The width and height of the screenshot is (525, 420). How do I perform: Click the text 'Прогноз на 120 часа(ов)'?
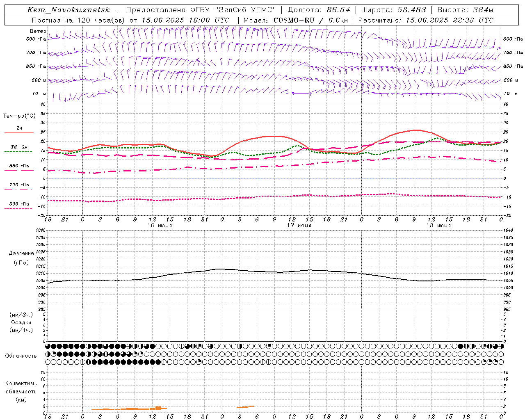pyautogui.click(x=79, y=20)
